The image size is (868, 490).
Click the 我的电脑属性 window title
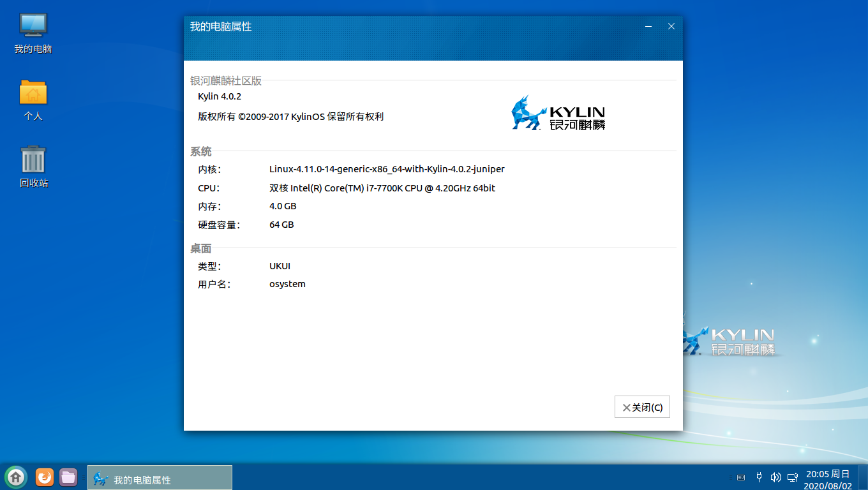click(221, 27)
